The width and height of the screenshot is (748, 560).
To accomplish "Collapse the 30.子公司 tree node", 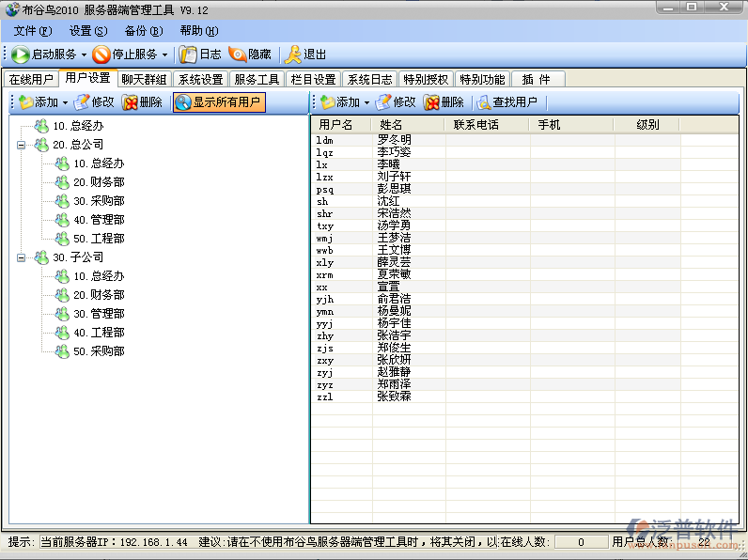I will [x=21, y=257].
